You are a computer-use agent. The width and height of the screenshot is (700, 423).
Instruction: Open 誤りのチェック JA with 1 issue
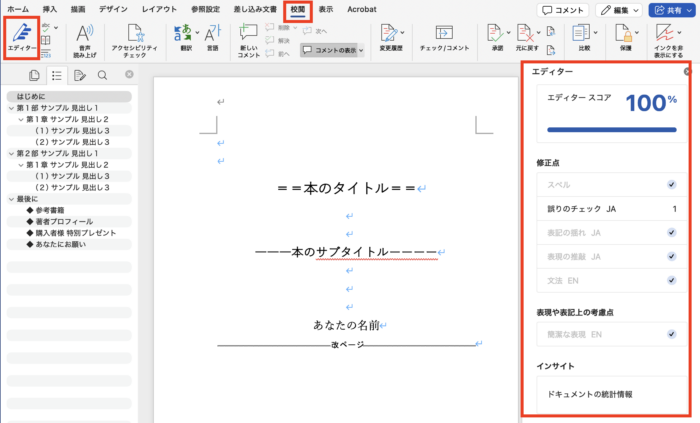tap(612, 209)
